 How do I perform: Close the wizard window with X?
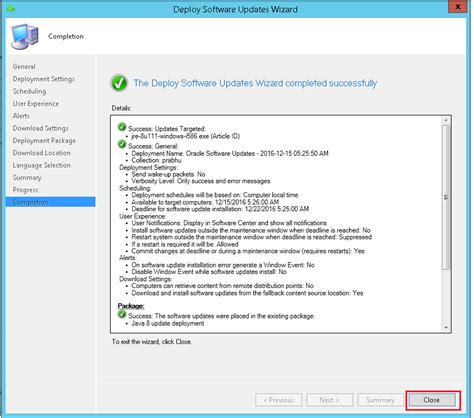(458, 7)
